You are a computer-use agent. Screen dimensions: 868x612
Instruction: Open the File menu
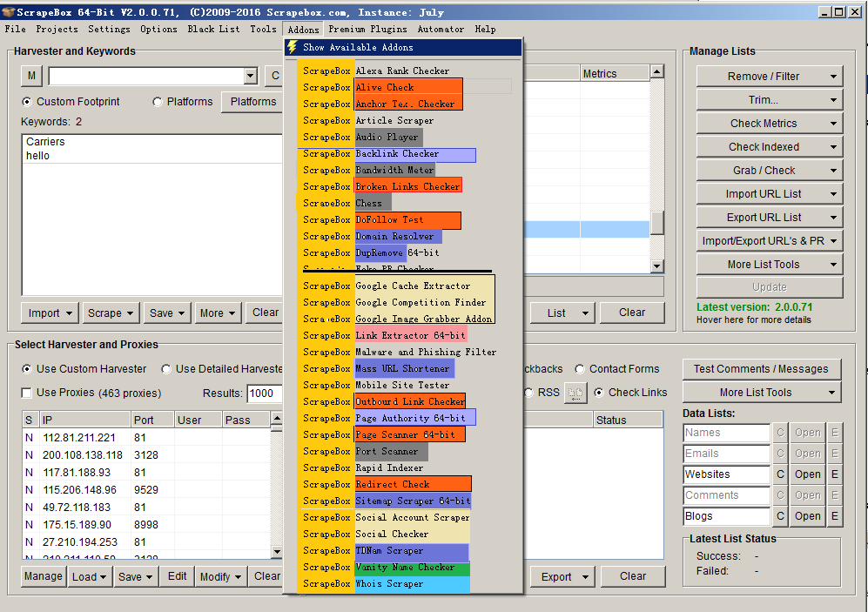click(x=15, y=30)
